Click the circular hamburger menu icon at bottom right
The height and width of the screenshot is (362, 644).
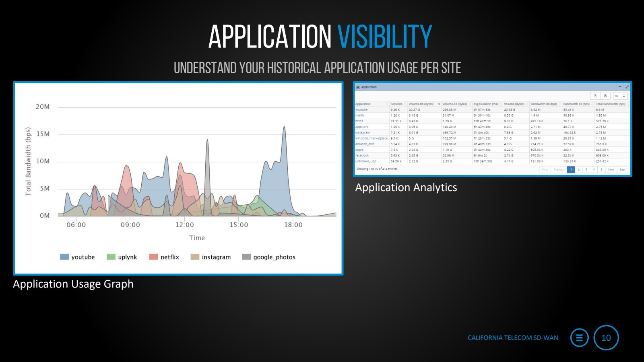pyautogui.click(x=579, y=338)
